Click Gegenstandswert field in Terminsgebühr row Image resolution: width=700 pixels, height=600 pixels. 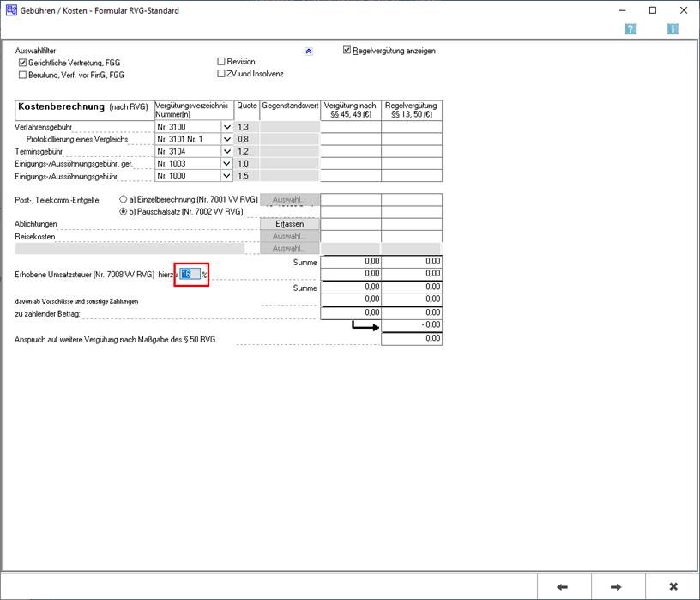click(290, 151)
